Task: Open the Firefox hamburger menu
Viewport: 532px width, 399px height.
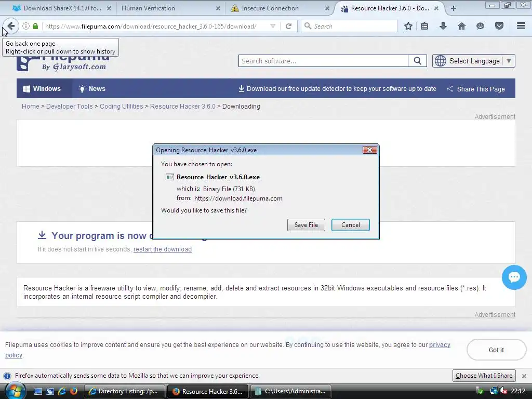Action: coord(521,26)
